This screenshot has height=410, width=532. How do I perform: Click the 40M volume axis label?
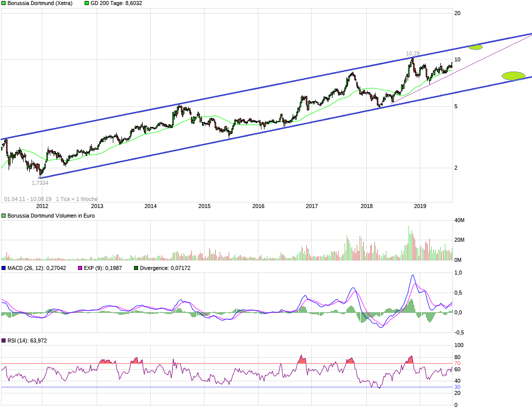[459, 221]
